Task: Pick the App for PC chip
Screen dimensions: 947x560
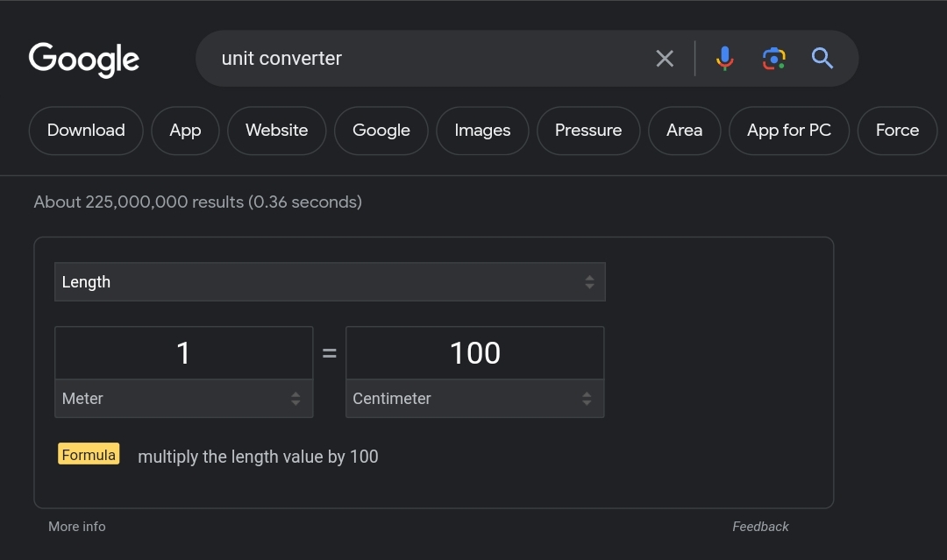Action: pyautogui.click(x=789, y=131)
